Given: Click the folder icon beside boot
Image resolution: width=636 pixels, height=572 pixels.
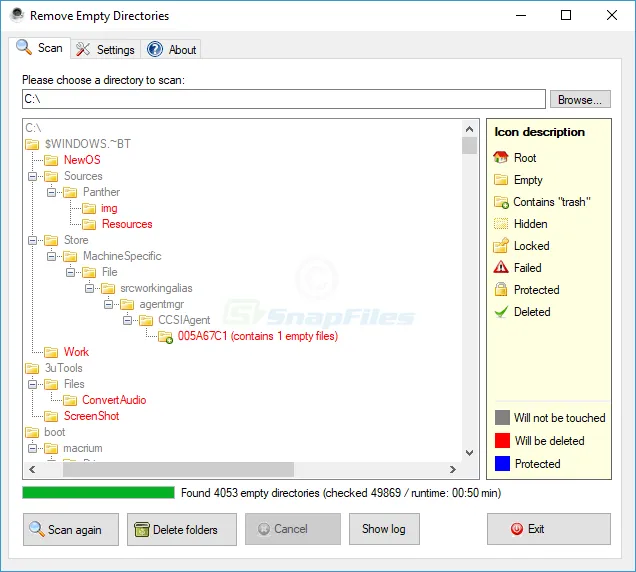Looking at the screenshot, I should [x=32, y=432].
